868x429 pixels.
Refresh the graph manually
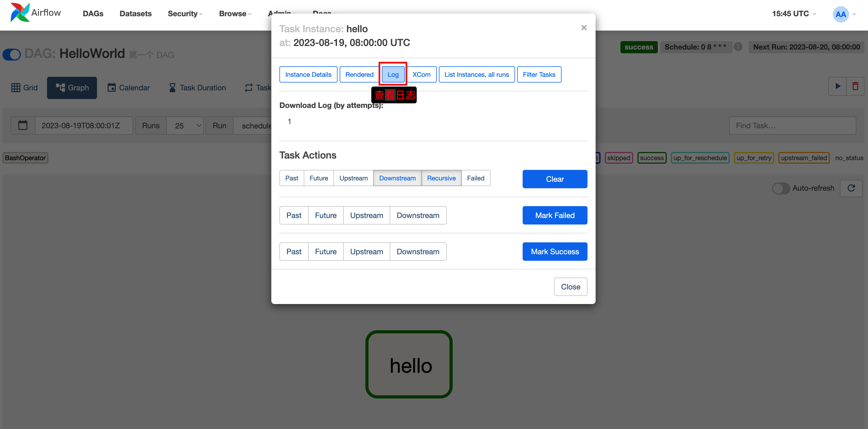[x=852, y=188]
